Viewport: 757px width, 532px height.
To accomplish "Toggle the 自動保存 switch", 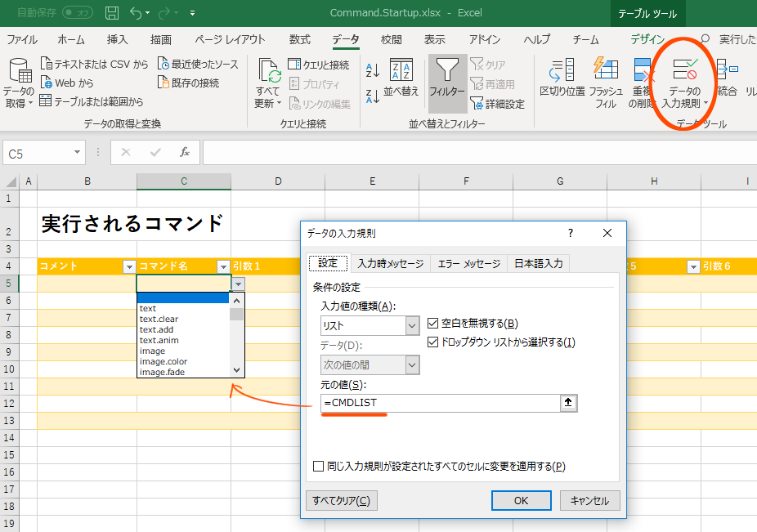I will point(78,12).
